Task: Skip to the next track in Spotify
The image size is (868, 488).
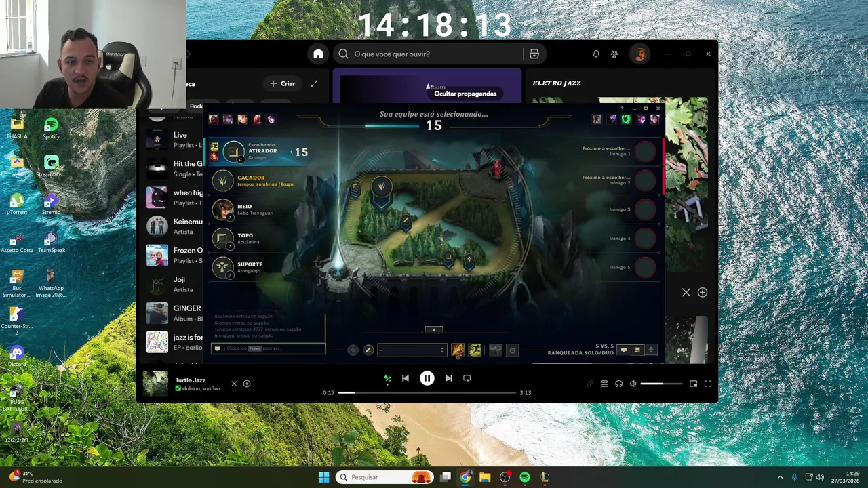Action: click(x=449, y=379)
